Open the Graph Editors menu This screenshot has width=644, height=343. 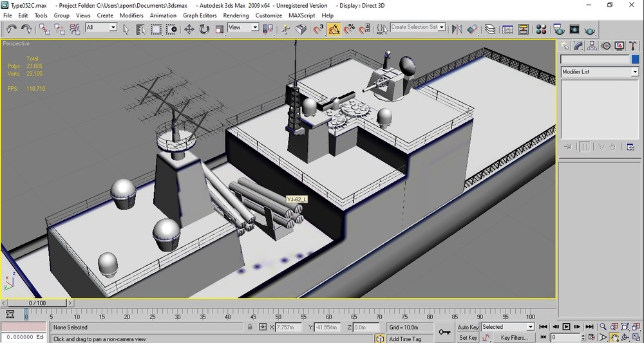pyautogui.click(x=200, y=15)
